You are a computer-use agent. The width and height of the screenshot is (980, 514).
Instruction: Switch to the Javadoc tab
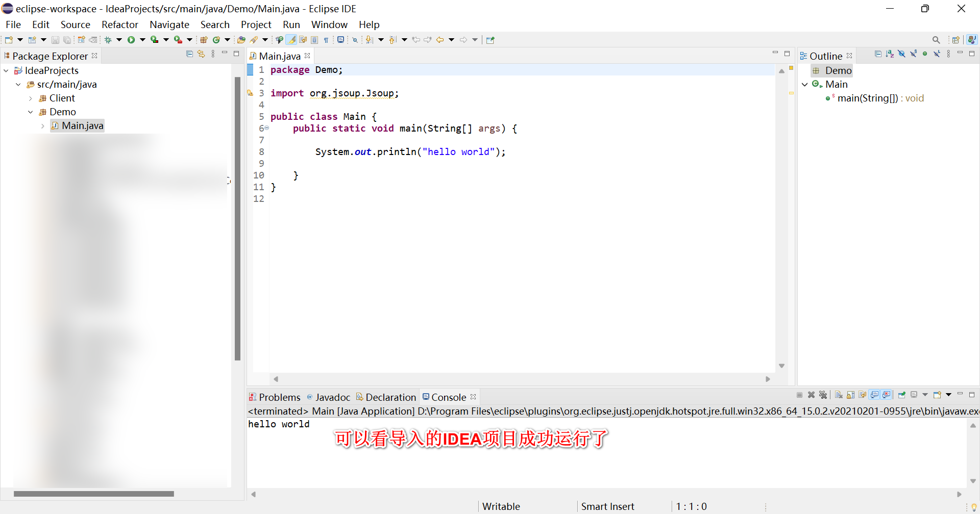point(328,397)
